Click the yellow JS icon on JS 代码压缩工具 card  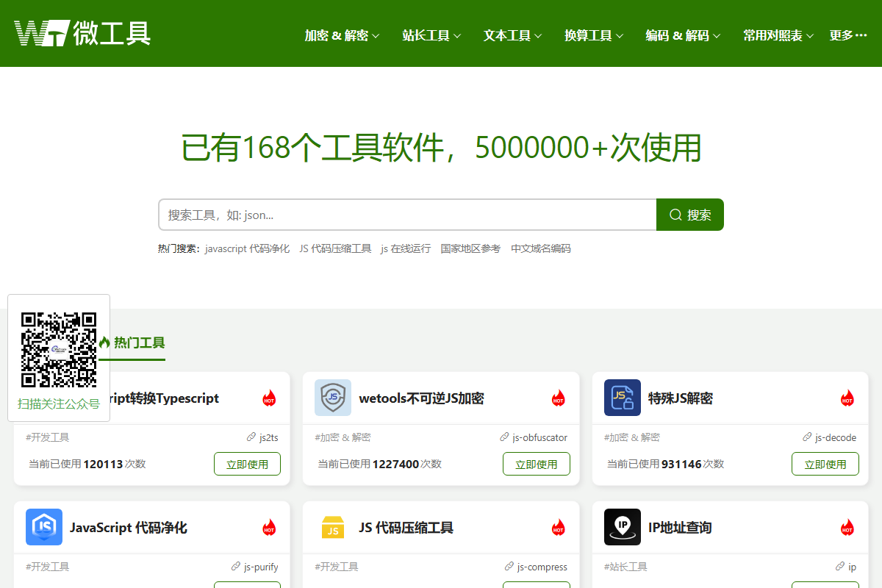click(x=333, y=527)
